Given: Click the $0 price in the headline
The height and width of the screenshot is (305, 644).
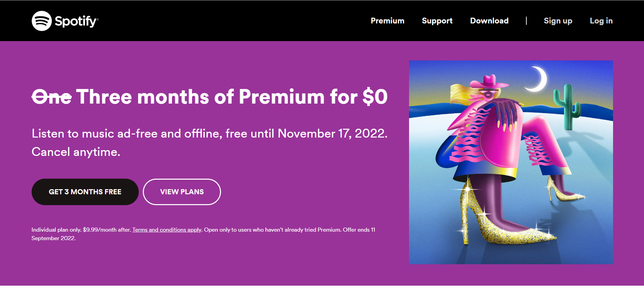Looking at the screenshot, I should 375,97.
